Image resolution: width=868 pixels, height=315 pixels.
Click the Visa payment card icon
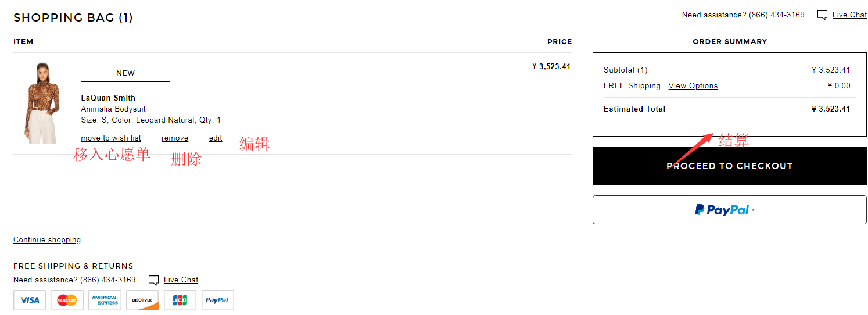point(30,300)
